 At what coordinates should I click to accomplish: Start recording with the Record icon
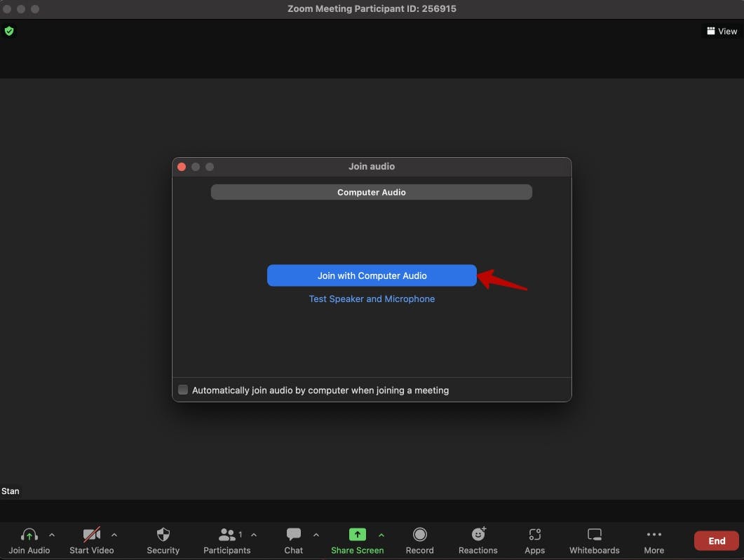[420, 534]
